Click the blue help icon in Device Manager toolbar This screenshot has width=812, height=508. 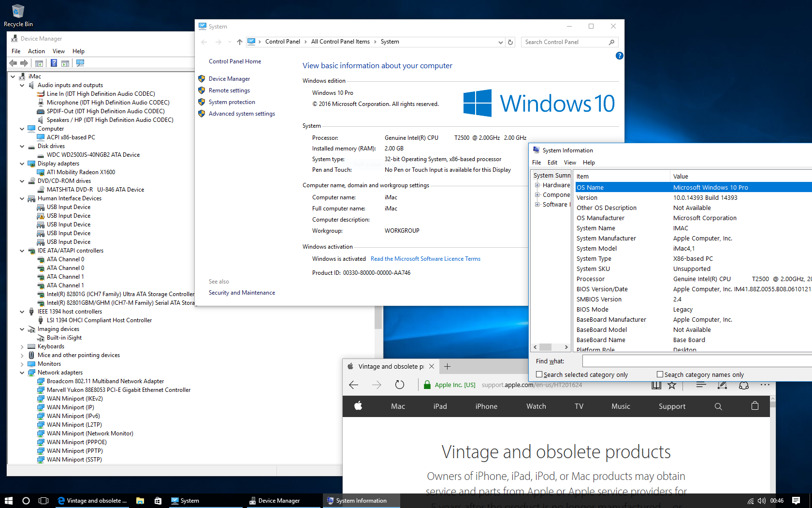pos(54,63)
